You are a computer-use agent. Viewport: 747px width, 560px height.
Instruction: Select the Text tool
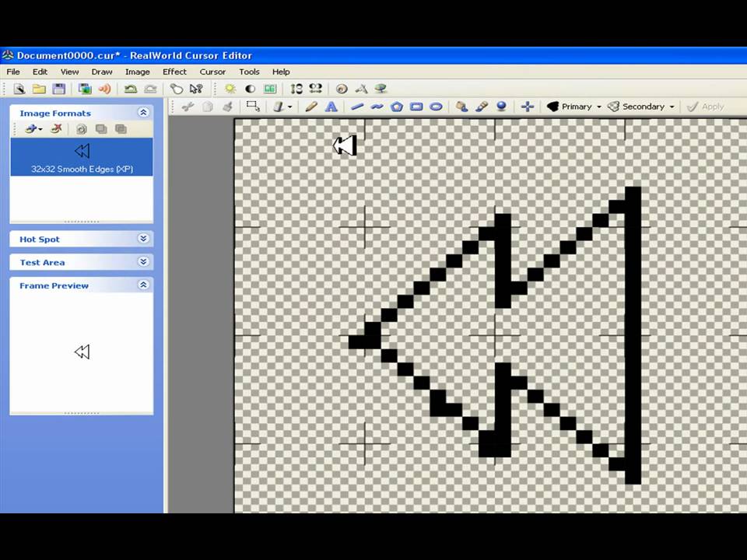tap(331, 107)
